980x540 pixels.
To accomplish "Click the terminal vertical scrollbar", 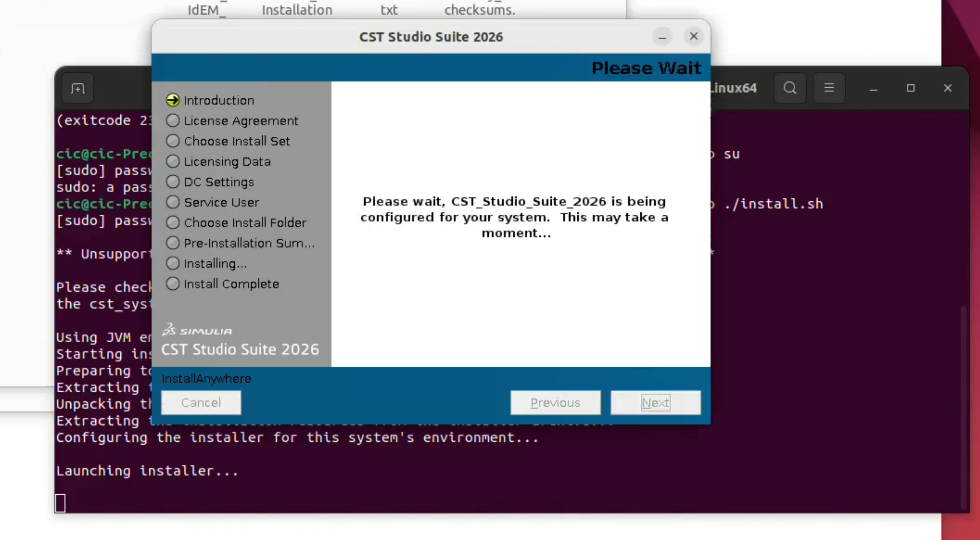I will pyautogui.click(x=963, y=407).
